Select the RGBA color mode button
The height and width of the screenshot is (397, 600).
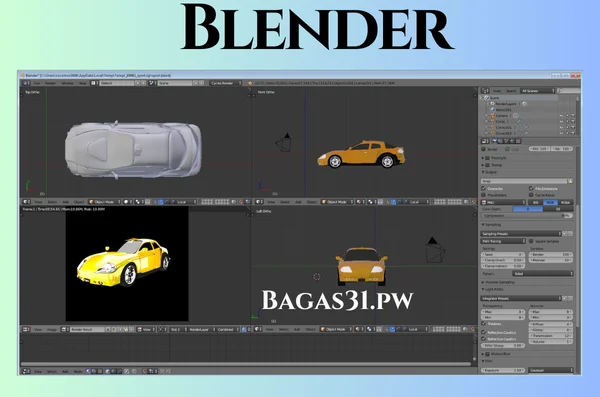[566, 202]
